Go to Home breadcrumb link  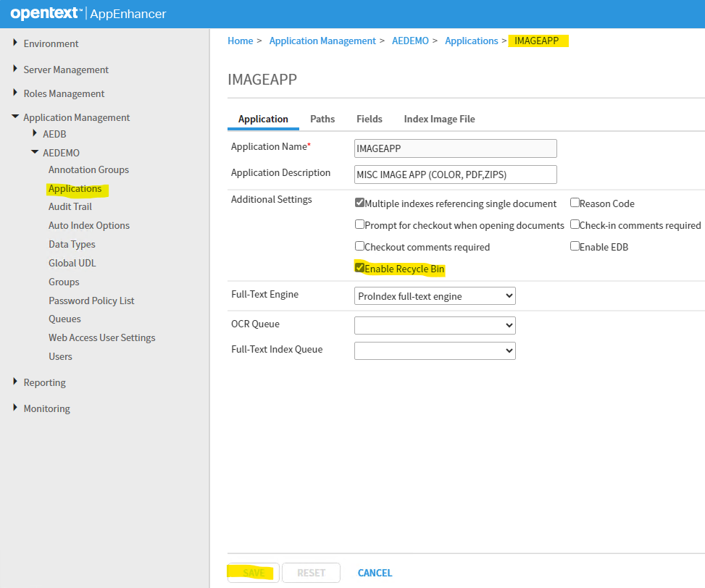240,41
